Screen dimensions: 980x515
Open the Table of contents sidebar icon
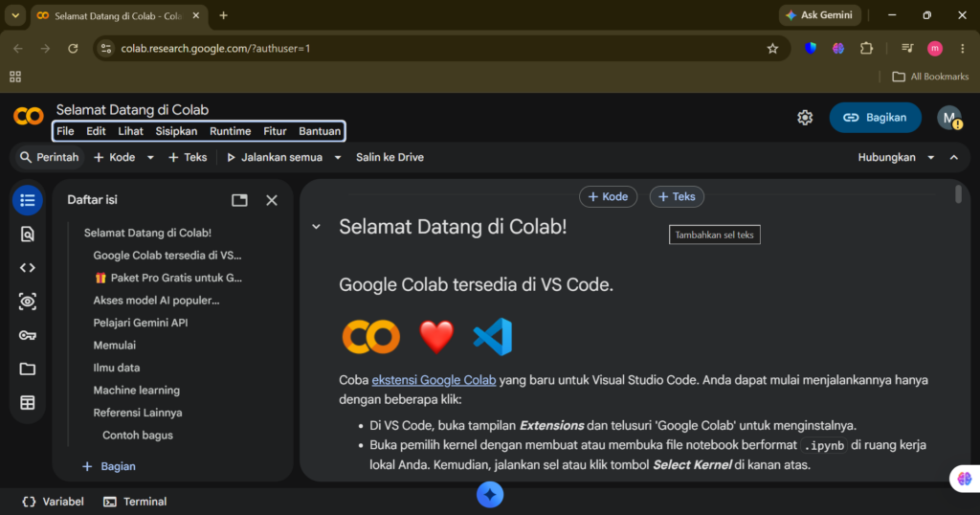click(x=28, y=200)
